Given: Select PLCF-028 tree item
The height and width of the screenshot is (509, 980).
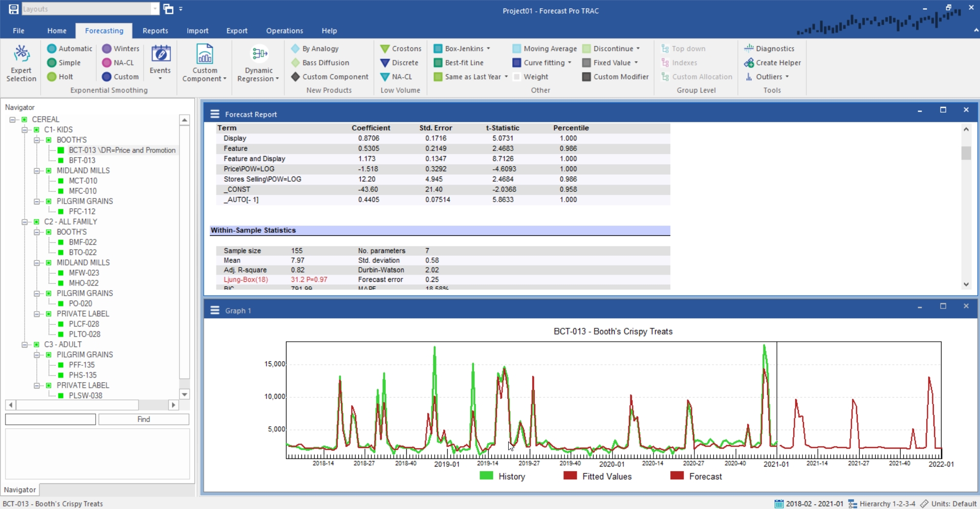Looking at the screenshot, I should pyautogui.click(x=84, y=324).
